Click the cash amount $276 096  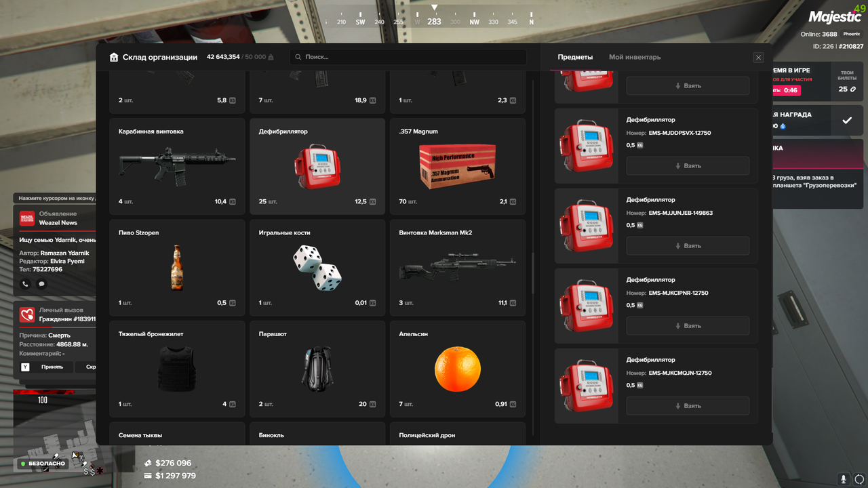coord(173,463)
